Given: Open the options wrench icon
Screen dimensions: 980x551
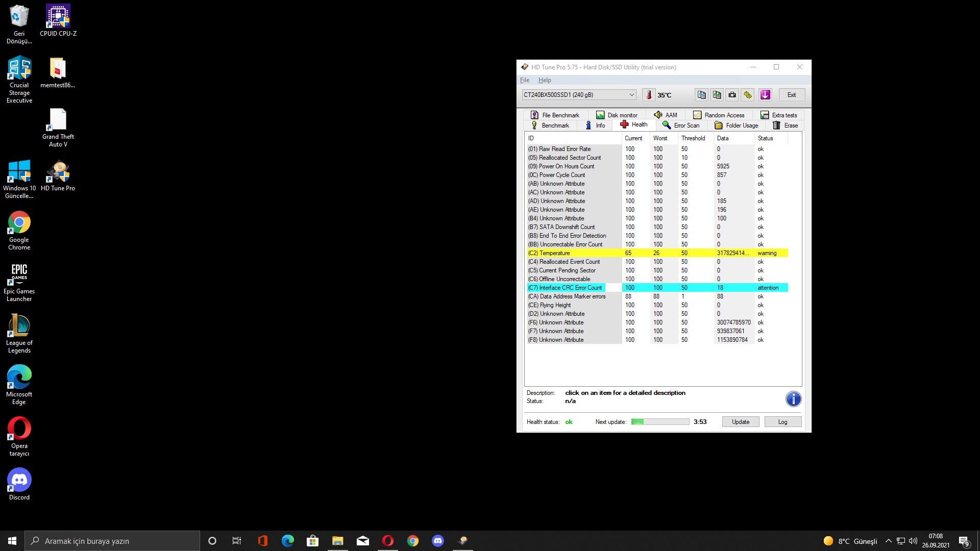Looking at the screenshot, I should (748, 95).
